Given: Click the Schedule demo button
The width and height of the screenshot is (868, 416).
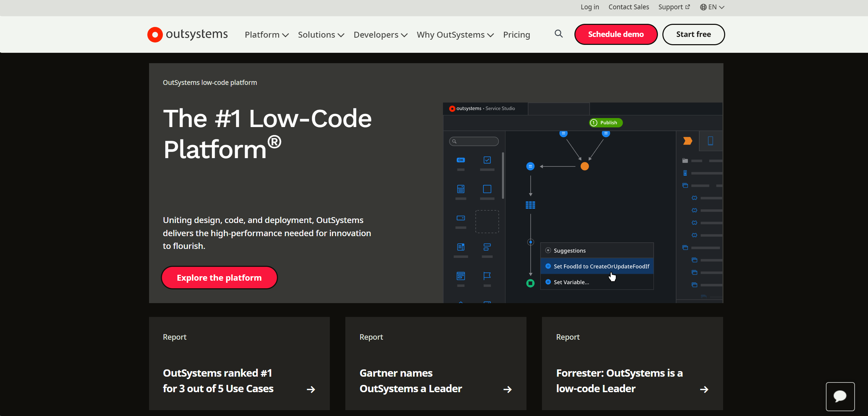Looking at the screenshot, I should click(x=615, y=34).
